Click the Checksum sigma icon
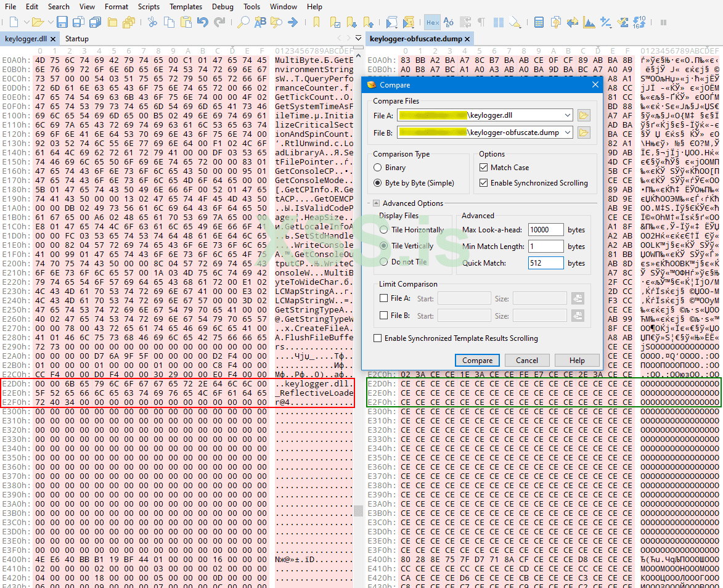 click(x=623, y=22)
